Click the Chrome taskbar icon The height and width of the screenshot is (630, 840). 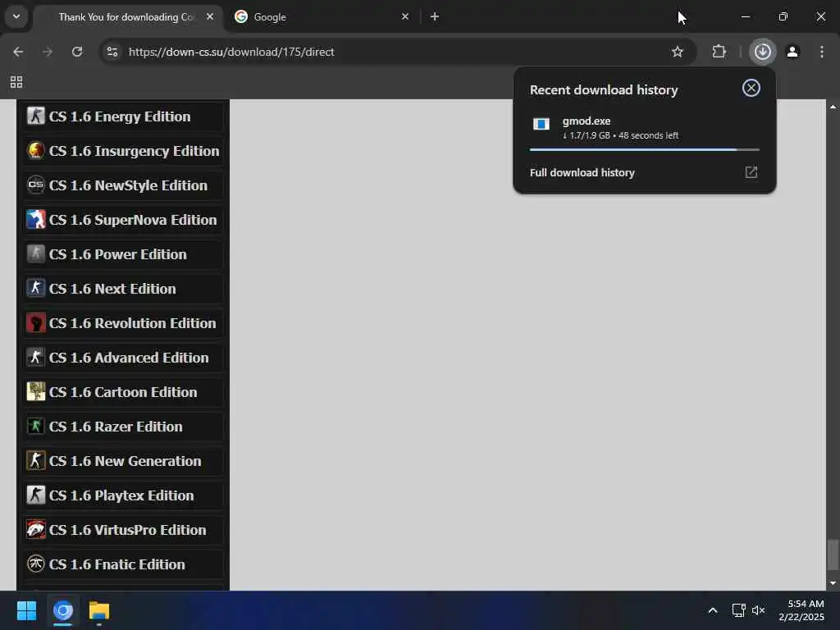pos(63,610)
